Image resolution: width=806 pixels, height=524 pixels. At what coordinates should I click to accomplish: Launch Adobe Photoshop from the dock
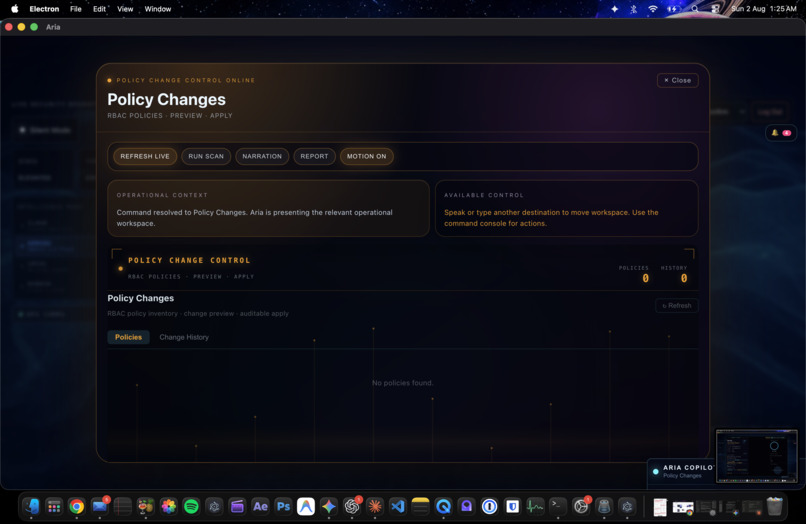click(x=283, y=507)
